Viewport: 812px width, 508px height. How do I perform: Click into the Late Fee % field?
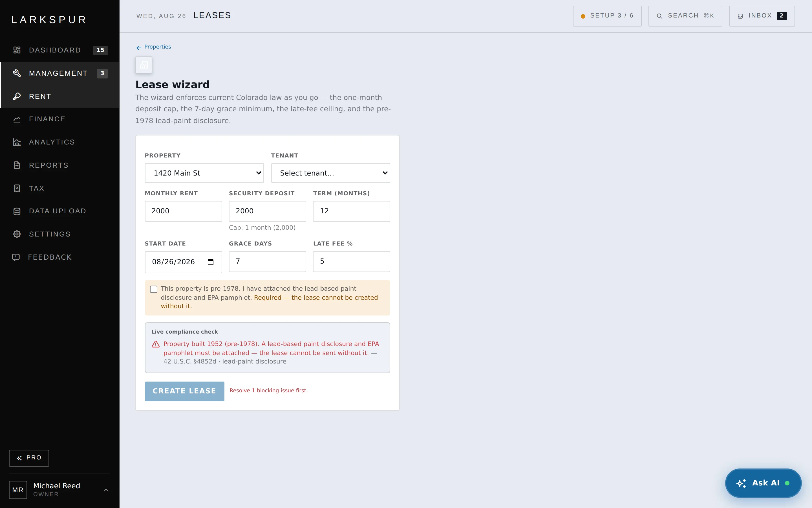(x=351, y=261)
